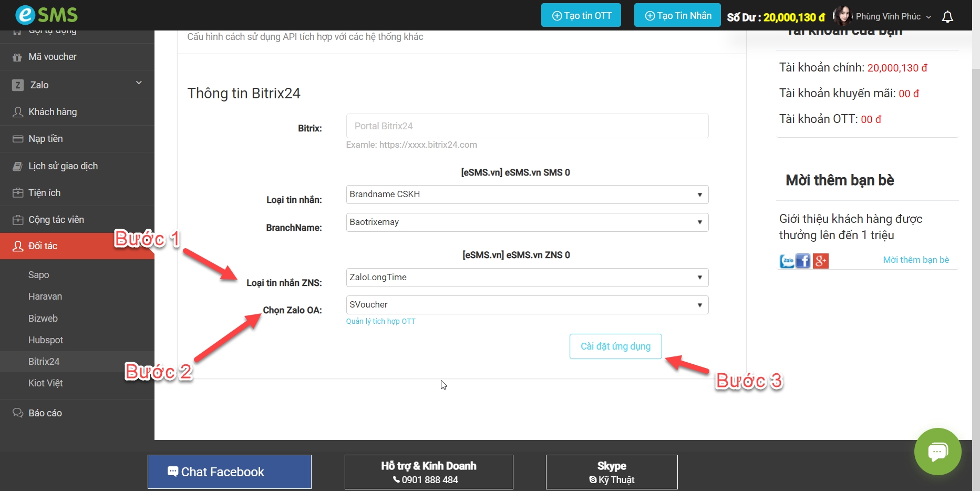980x491 pixels.
Task: Select Kiot Việt in partner submenu
Action: [46, 383]
